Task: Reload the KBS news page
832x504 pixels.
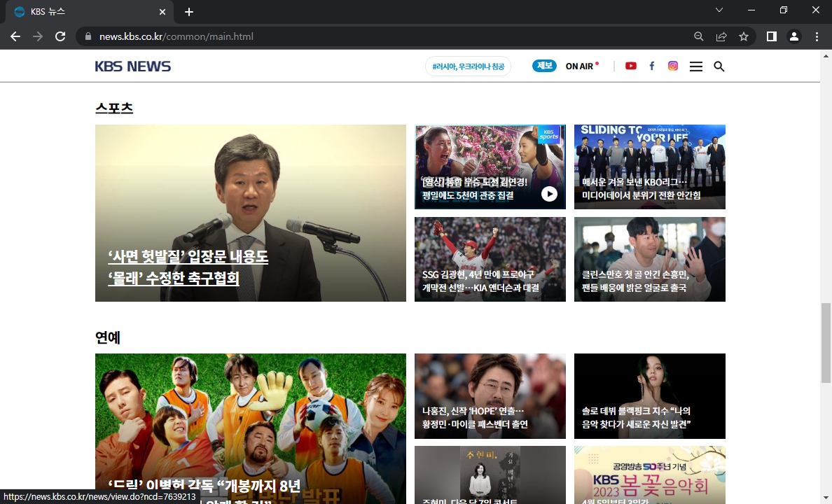Action: point(60,36)
